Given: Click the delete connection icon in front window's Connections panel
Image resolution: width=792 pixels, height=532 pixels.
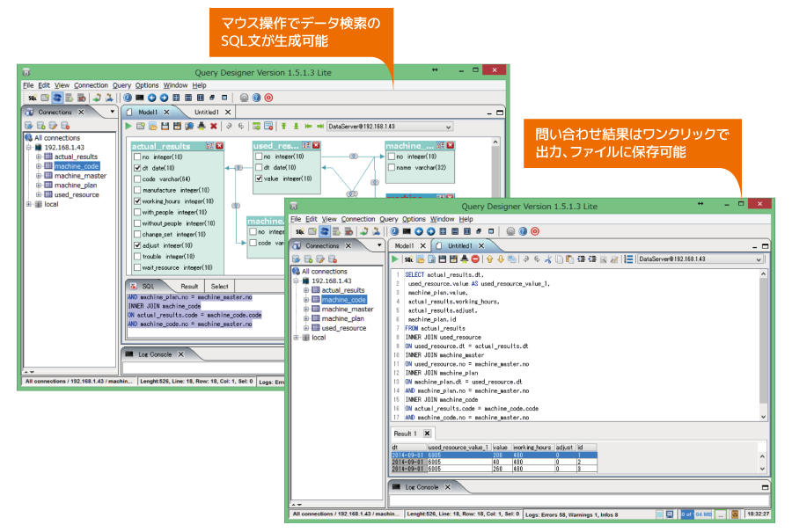Looking at the screenshot, I should coord(333,259).
